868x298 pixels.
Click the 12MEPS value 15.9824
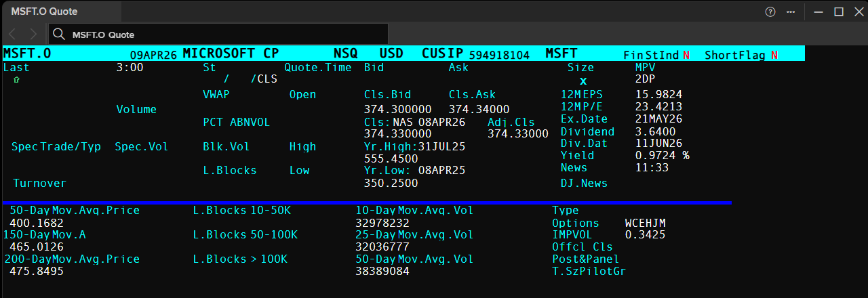pos(658,95)
